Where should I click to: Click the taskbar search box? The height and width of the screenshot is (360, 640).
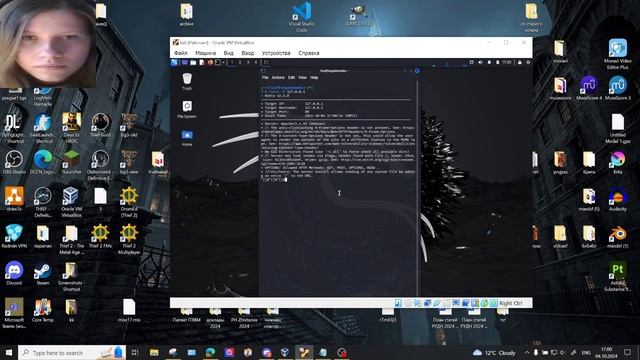pyautogui.click(x=72, y=352)
